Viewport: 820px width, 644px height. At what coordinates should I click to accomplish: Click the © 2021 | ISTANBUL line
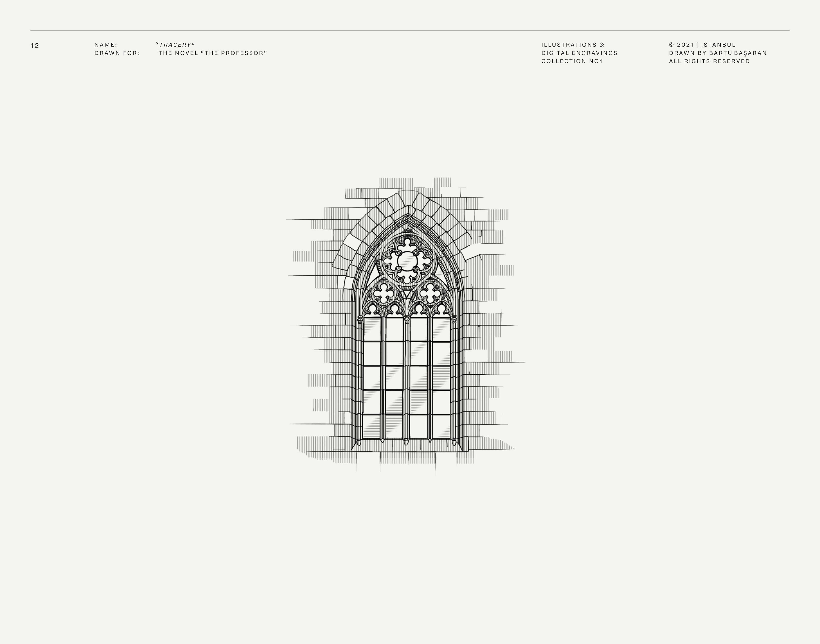702,45
